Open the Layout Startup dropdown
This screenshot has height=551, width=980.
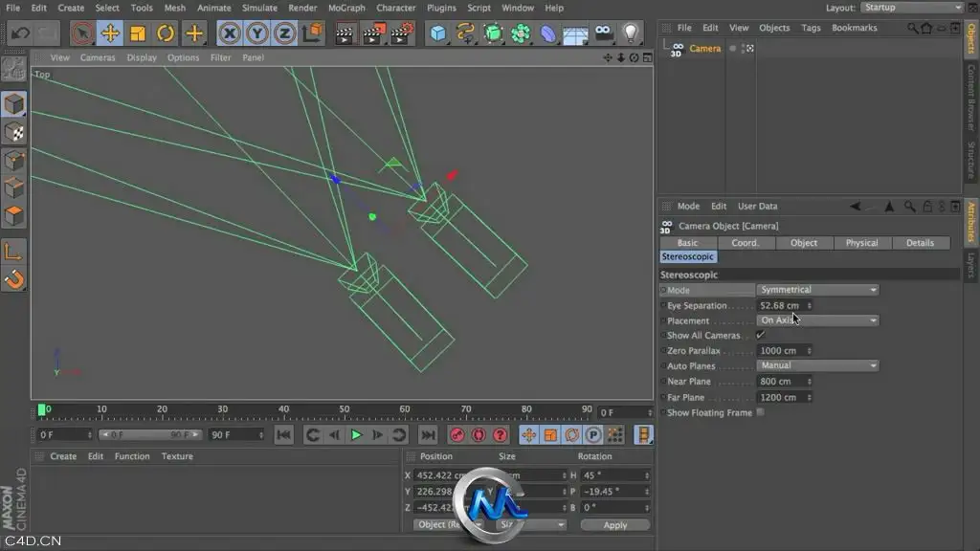click(912, 8)
